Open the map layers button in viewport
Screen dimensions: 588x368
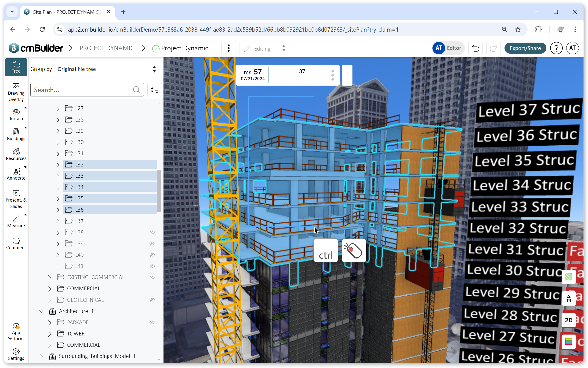pyautogui.click(x=568, y=277)
